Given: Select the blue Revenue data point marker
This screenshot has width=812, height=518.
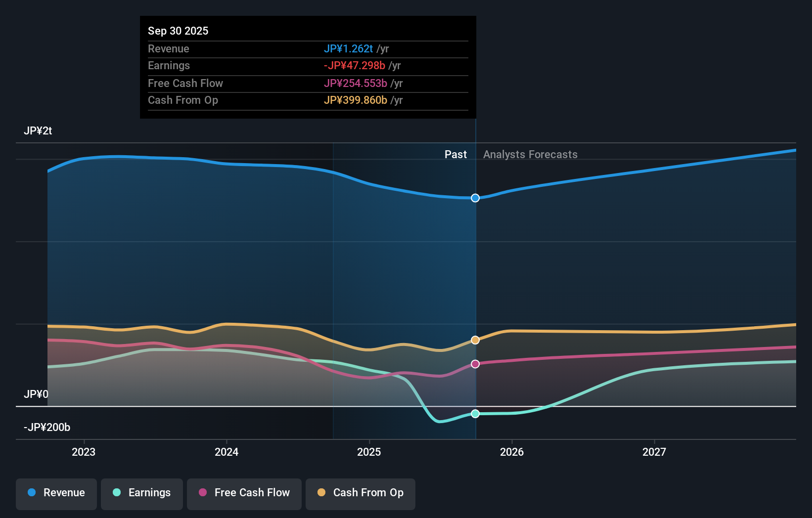Looking at the screenshot, I should click(475, 198).
